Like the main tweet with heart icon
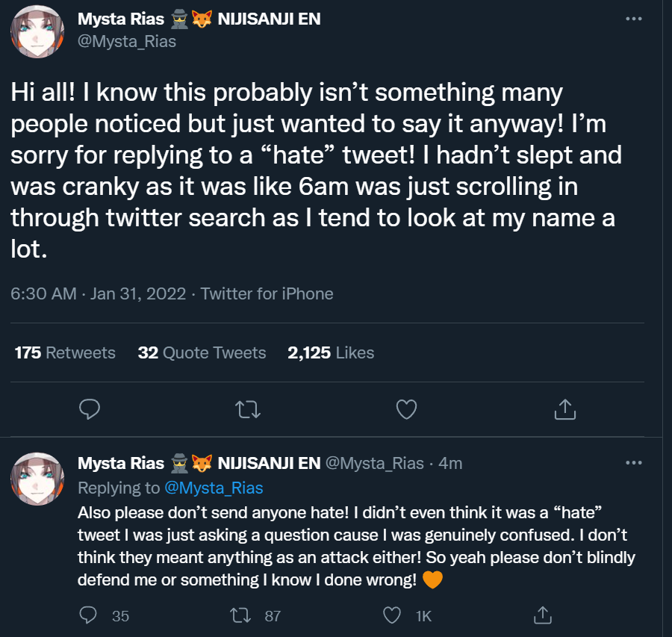This screenshot has width=672, height=637. (406, 409)
